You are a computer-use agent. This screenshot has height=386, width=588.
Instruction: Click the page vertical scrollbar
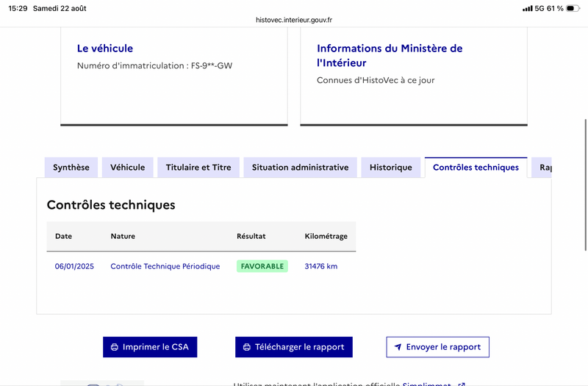tap(585, 185)
